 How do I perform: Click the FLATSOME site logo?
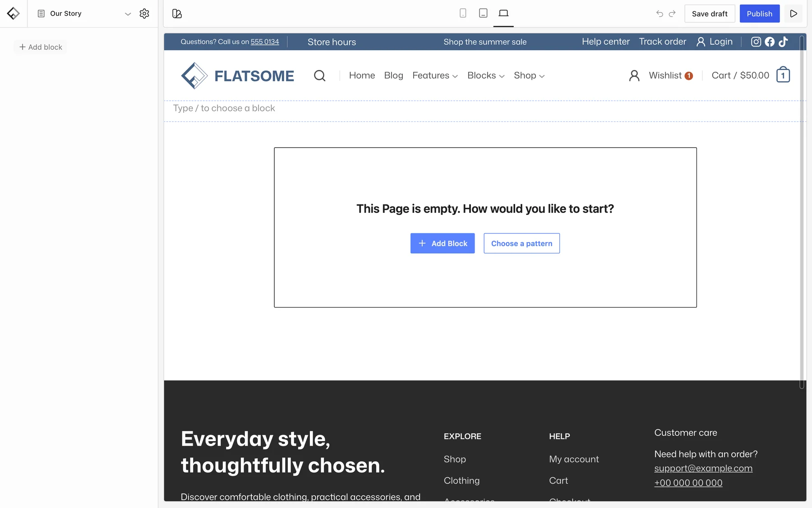(237, 75)
